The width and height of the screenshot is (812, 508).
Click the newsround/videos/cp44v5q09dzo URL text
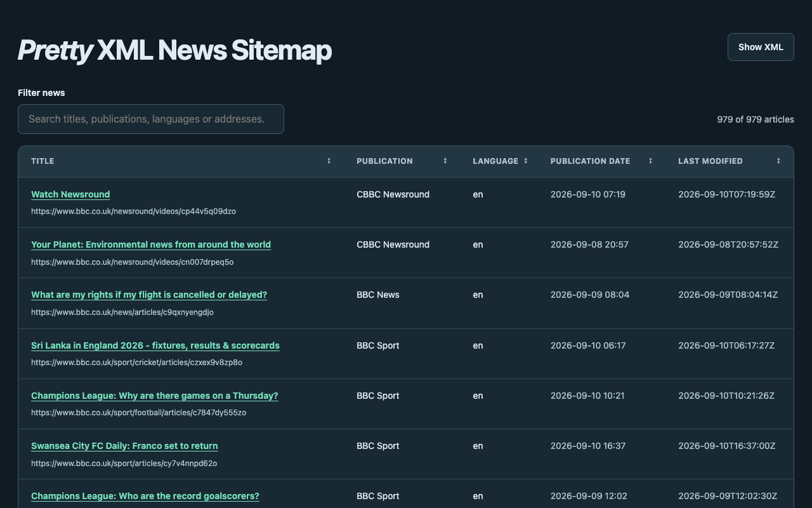pyautogui.click(x=133, y=211)
